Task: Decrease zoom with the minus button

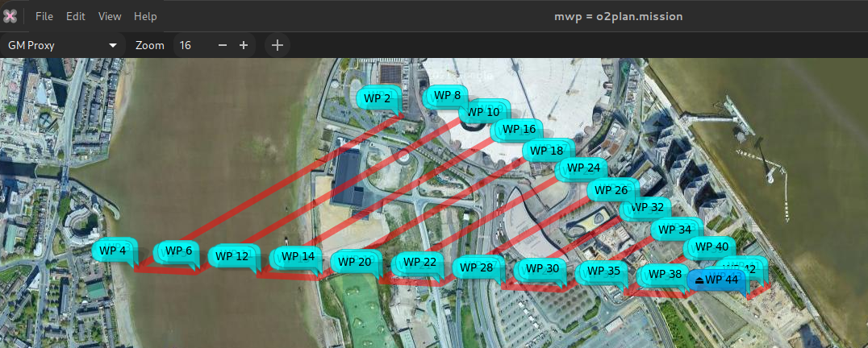Action: [x=223, y=46]
